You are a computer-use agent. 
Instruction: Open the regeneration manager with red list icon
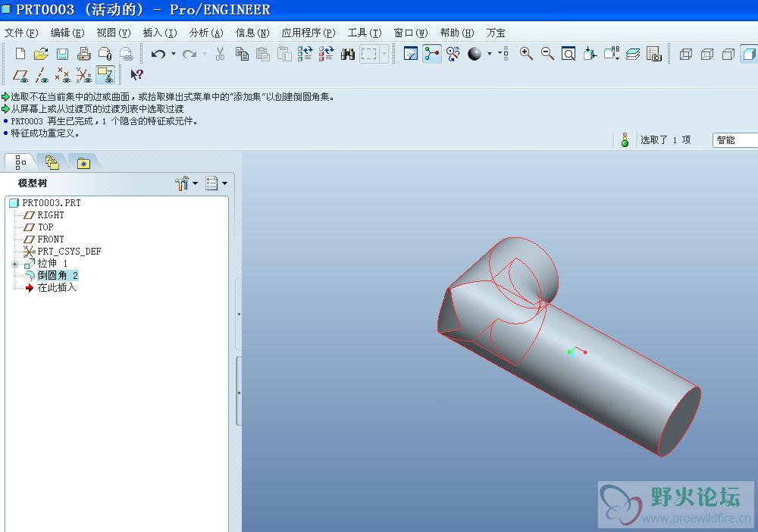click(326, 54)
